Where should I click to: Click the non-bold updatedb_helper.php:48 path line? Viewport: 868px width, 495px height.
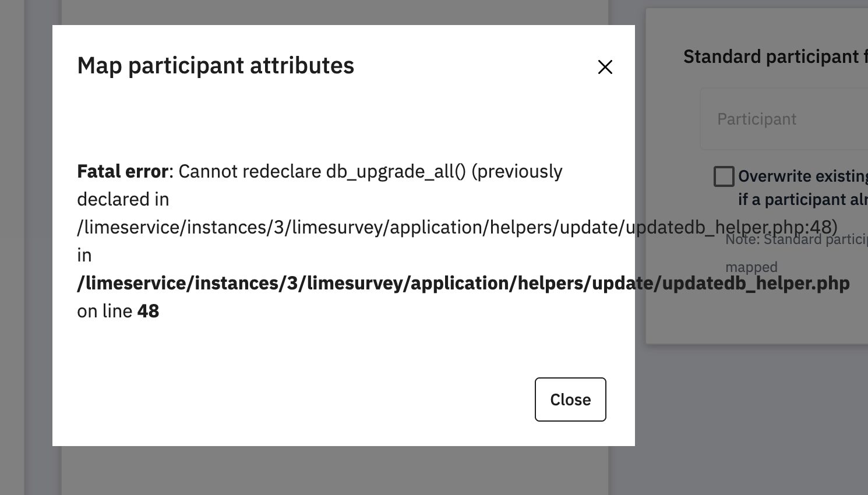pyautogui.click(x=457, y=227)
